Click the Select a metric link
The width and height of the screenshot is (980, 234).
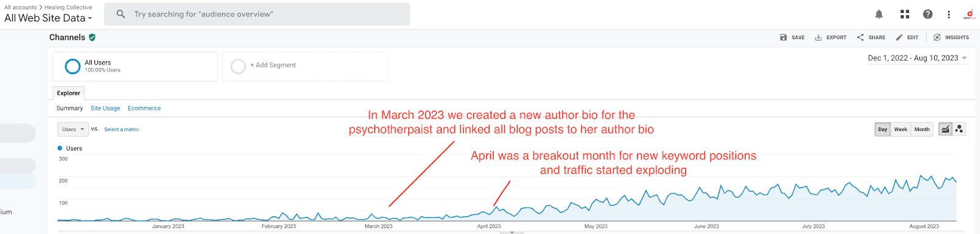click(121, 129)
